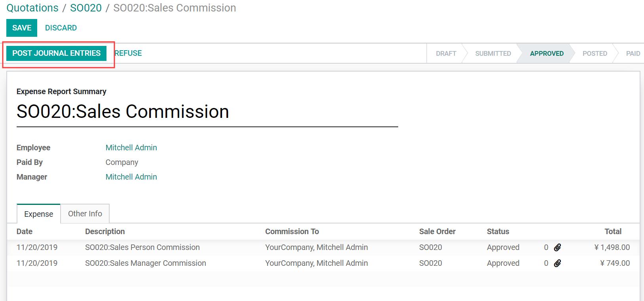Refuse the expense report

[128, 53]
